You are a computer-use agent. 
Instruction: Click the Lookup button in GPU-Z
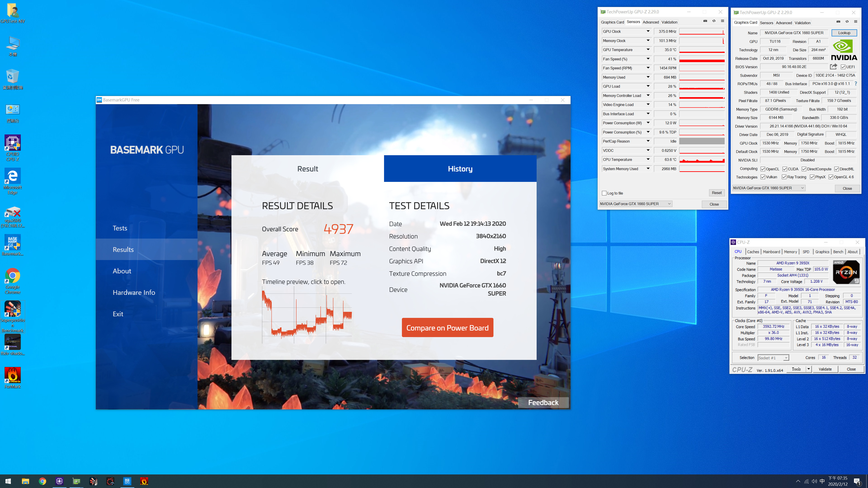pyautogui.click(x=844, y=33)
